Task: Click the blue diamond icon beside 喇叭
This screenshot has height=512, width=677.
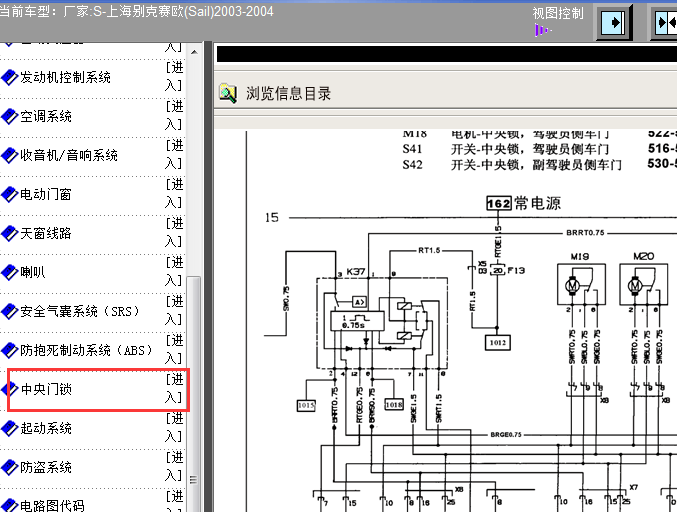Action: (x=10, y=272)
